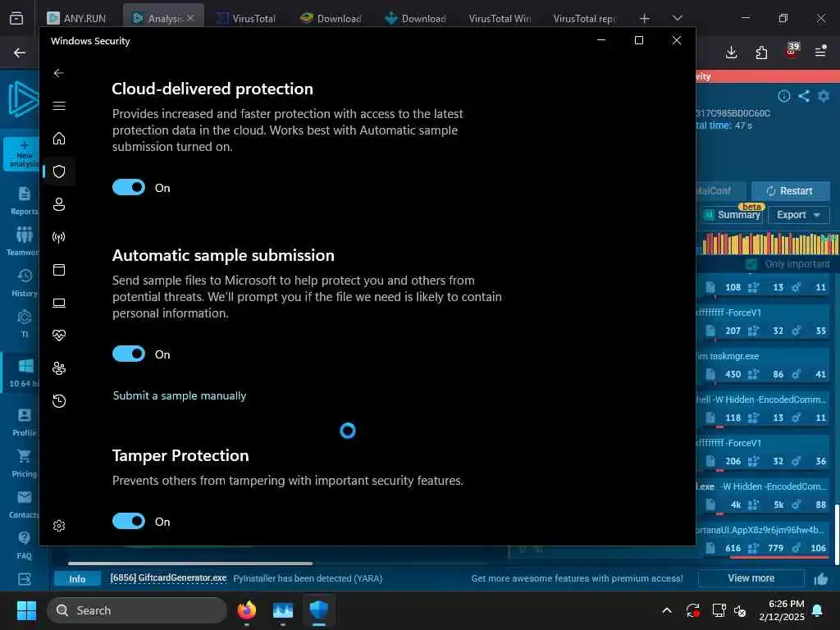Open the Summary beta button
The width and height of the screenshot is (840, 630).
pos(733,215)
